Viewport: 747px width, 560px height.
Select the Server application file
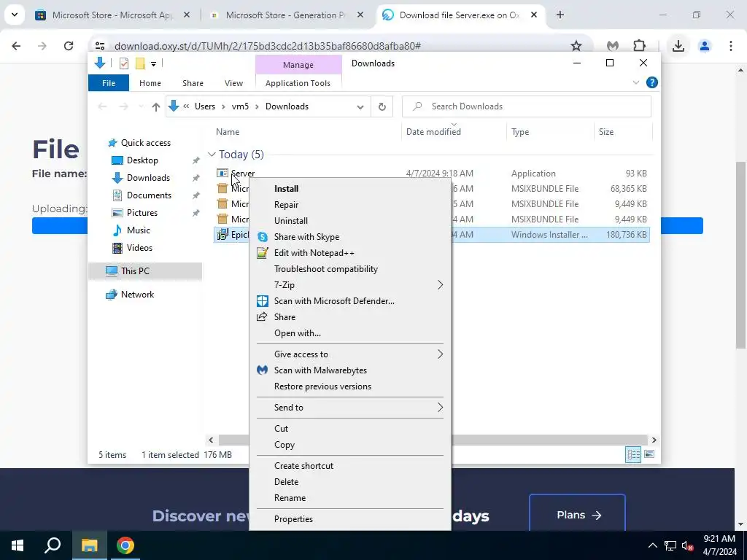coord(243,174)
